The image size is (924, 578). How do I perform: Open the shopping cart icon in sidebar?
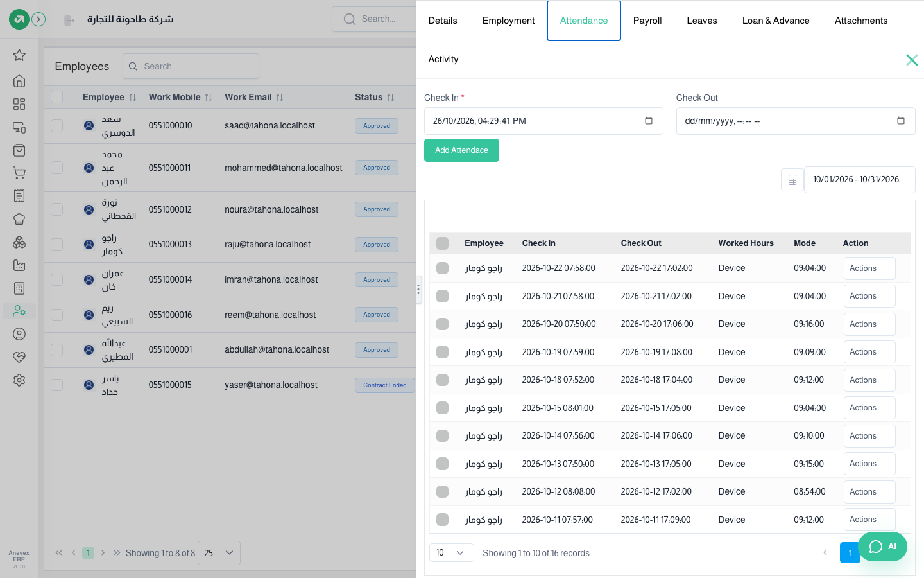19,173
